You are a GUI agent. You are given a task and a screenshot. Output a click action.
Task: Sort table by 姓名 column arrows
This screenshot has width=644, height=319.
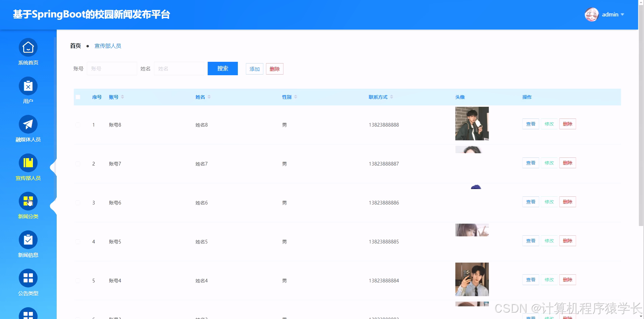(209, 97)
